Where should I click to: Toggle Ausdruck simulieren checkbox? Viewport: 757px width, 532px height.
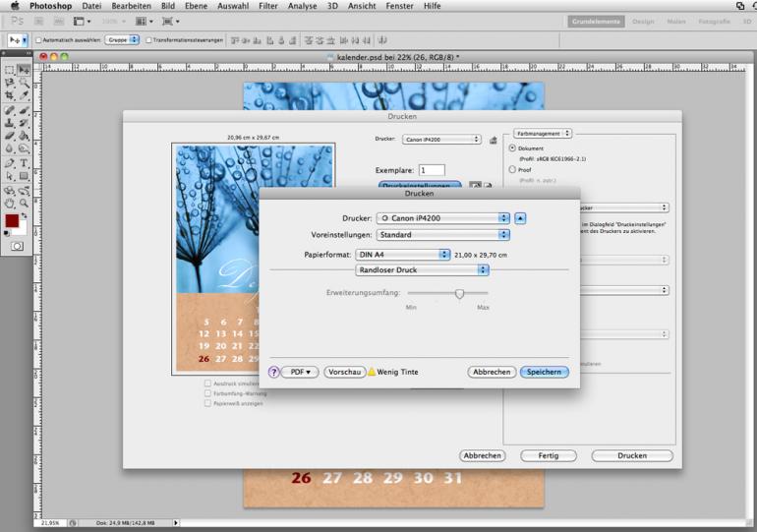(207, 384)
